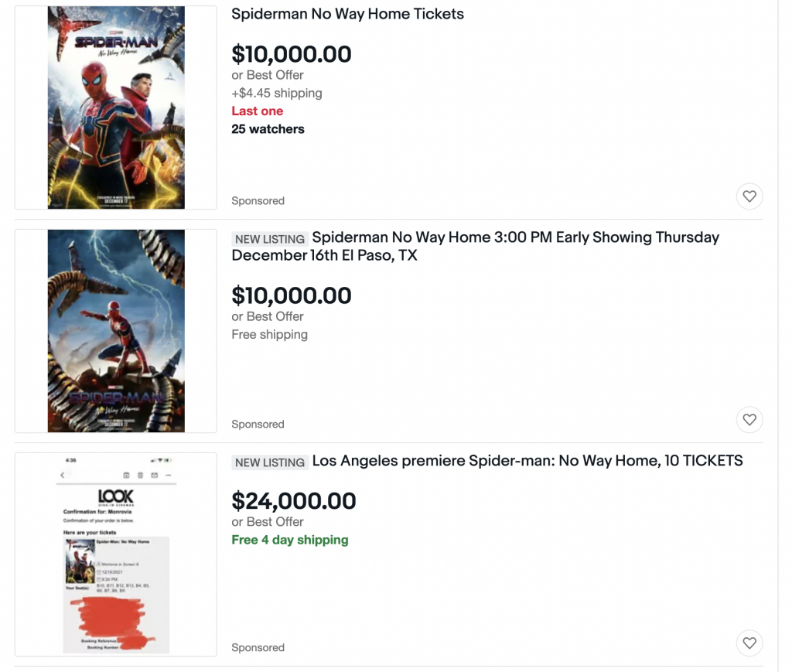Open the El Paso, TX early showing listing title
Screen dimensions: 792x672
476,246
